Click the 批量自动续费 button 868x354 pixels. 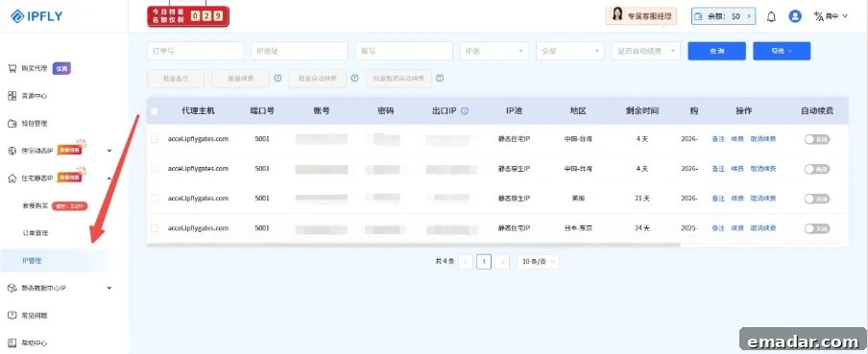point(318,79)
